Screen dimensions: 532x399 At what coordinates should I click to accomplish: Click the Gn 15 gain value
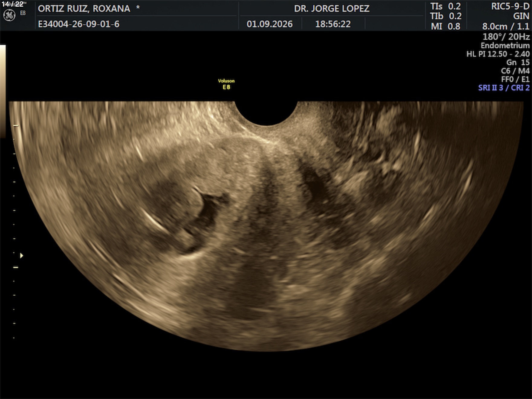518,62
